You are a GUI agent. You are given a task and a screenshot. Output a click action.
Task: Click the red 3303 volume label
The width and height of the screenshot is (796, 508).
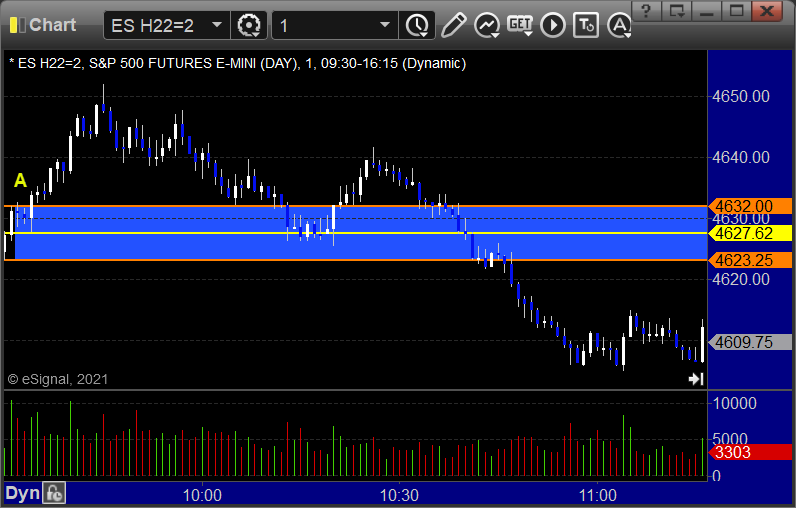tap(750, 452)
